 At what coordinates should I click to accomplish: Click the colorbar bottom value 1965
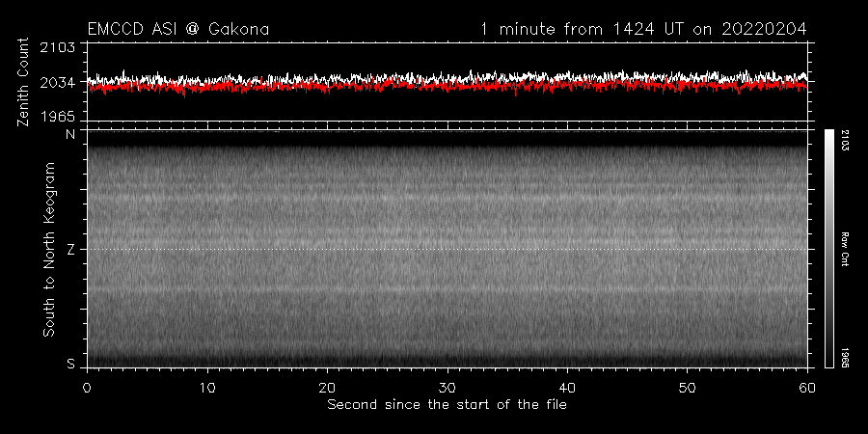point(846,358)
